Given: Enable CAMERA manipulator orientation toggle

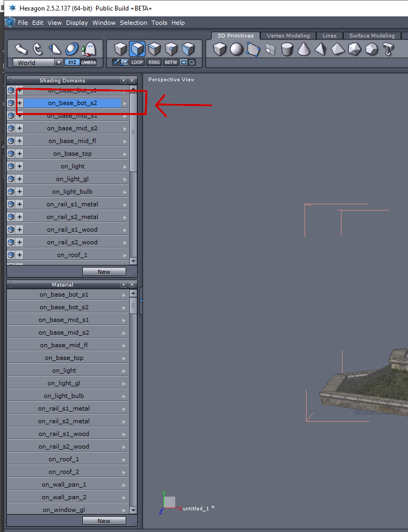Looking at the screenshot, I should (89, 62).
